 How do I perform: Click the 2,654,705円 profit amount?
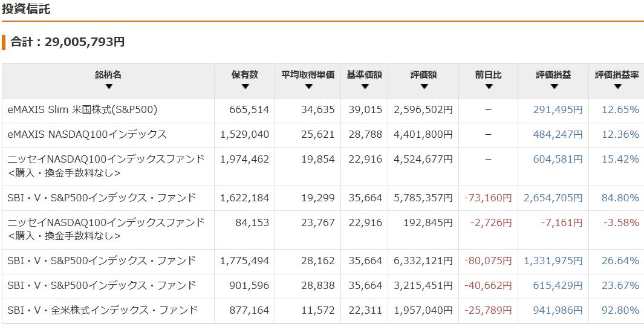[553, 198]
